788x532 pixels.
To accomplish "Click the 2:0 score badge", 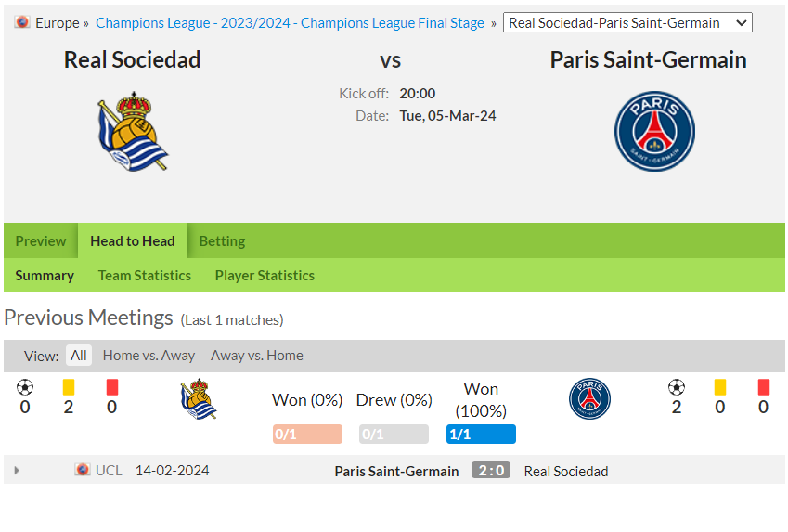I will [x=491, y=470].
